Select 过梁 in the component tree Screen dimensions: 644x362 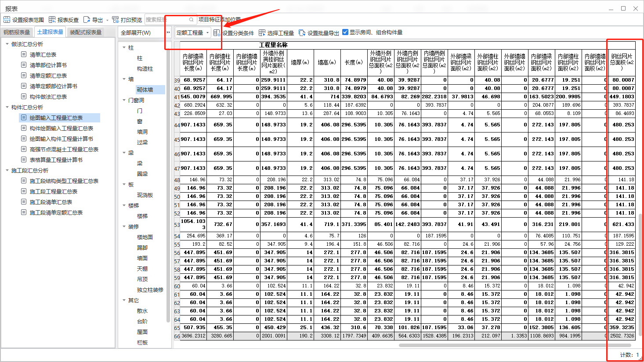coord(142,142)
